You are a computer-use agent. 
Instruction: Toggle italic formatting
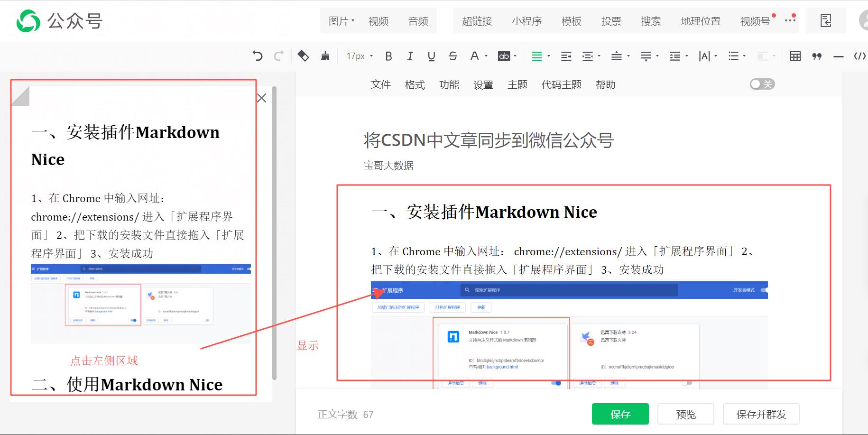coord(410,56)
